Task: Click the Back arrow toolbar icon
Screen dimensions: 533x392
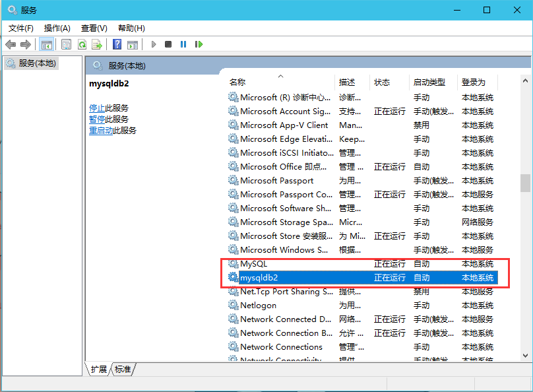Action: click(x=11, y=44)
